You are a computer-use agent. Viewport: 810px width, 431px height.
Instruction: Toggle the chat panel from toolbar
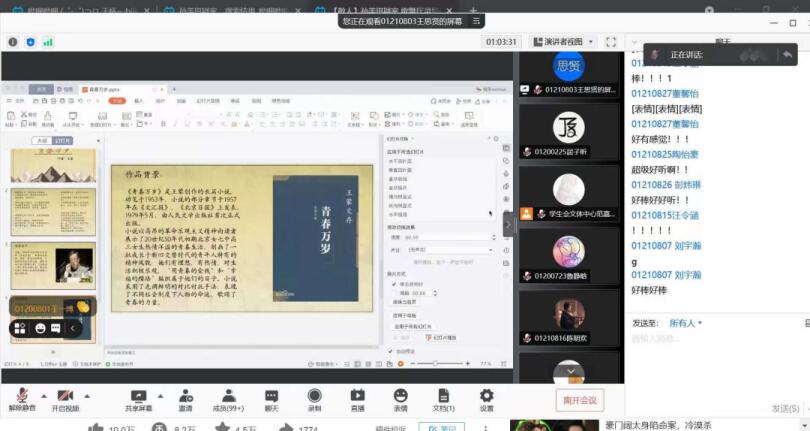tap(271, 395)
